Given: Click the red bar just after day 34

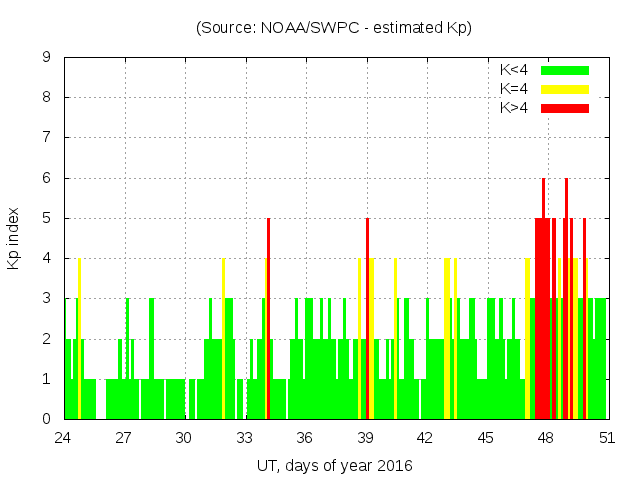Looking at the screenshot, I should pos(269,320).
